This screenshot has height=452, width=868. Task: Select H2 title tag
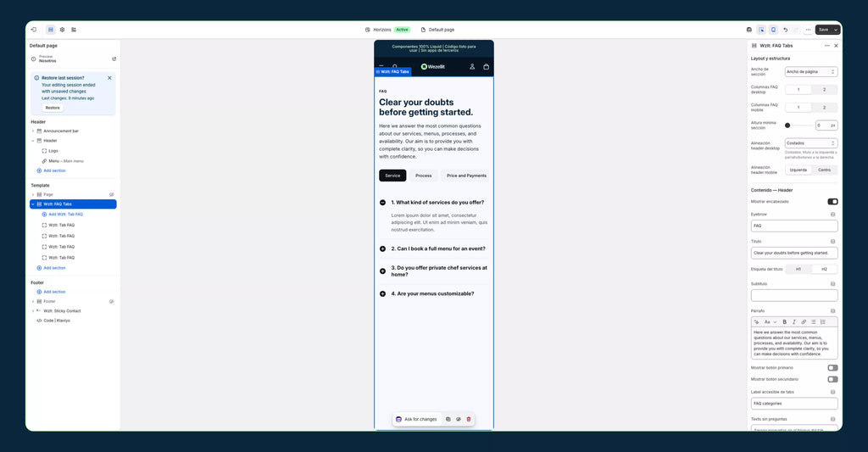pyautogui.click(x=824, y=269)
